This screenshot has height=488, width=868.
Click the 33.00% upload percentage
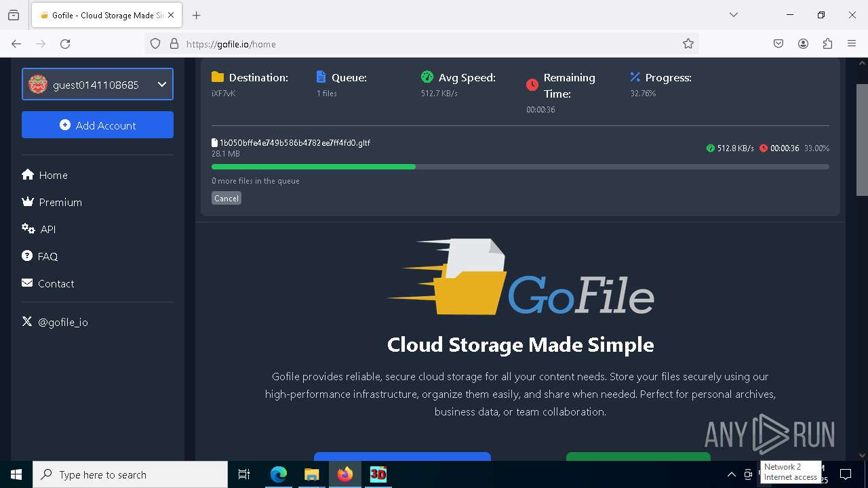(x=816, y=148)
